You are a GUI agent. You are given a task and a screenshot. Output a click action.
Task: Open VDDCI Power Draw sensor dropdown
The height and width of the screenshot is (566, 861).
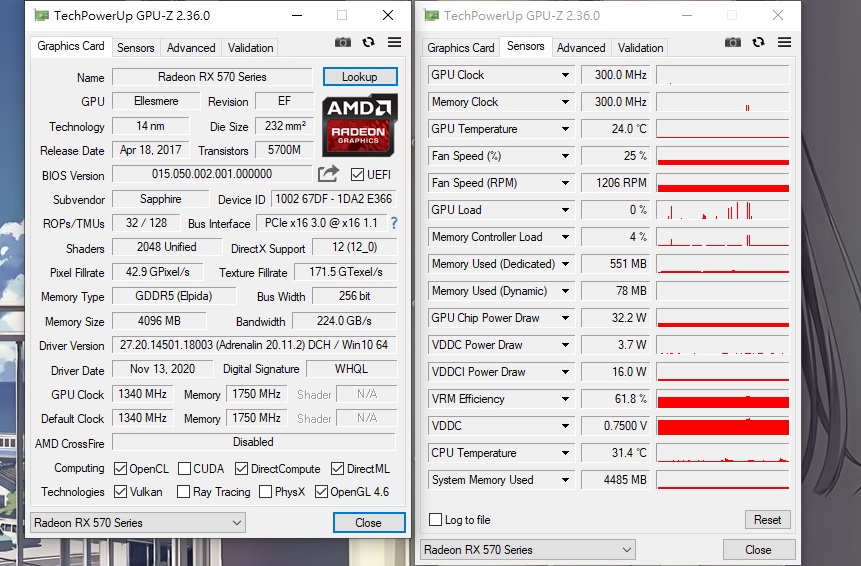pyautogui.click(x=565, y=372)
